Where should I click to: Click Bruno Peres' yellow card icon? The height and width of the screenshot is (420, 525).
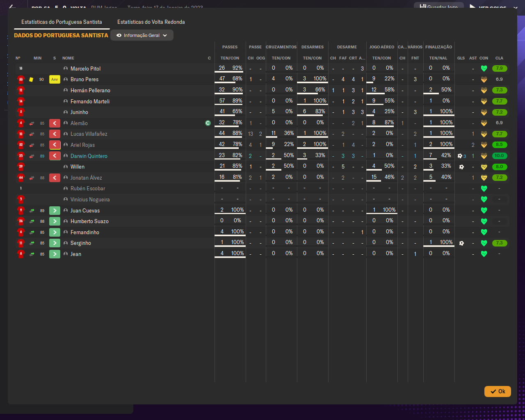31,80
